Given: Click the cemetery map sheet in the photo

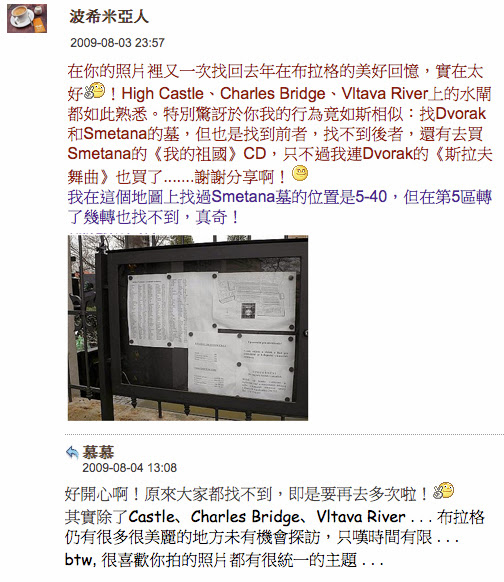Looking at the screenshot, I should click(x=255, y=301).
